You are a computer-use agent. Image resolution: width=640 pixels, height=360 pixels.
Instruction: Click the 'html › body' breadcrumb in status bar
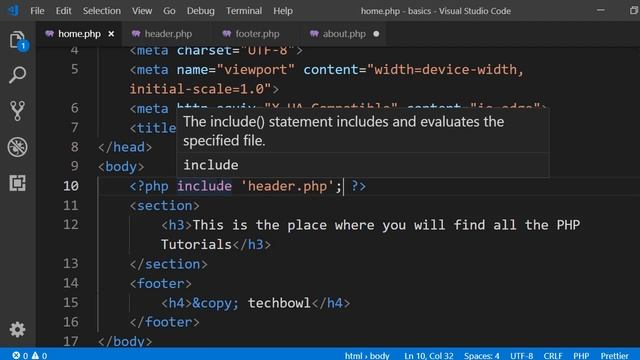coord(367,356)
